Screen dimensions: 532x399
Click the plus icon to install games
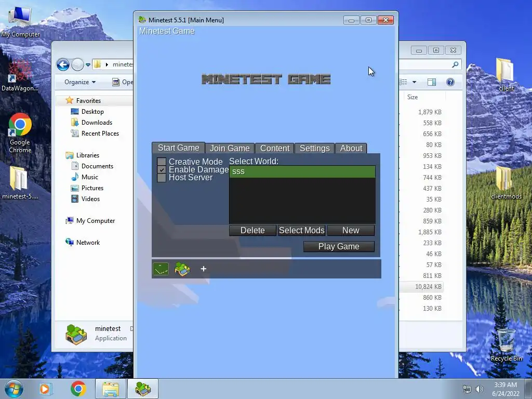click(203, 269)
